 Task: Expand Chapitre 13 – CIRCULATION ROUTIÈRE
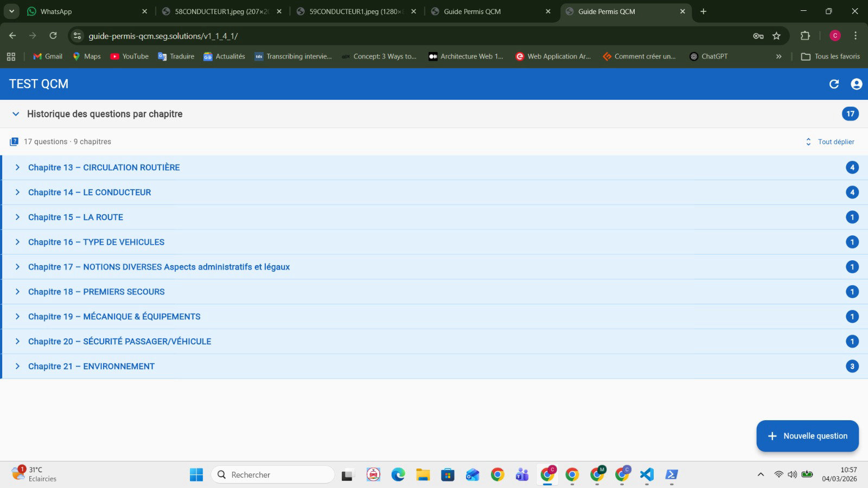coord(435,168)
